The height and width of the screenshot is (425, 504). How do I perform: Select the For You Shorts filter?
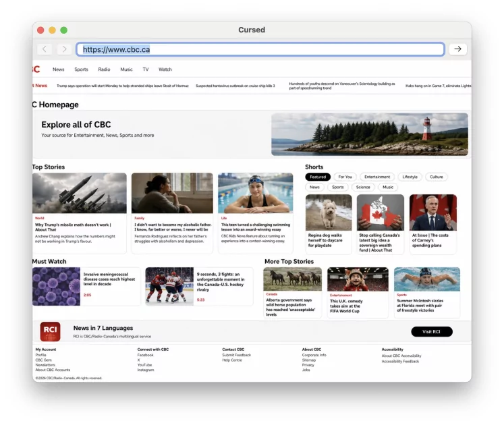(x=345, y=177)
